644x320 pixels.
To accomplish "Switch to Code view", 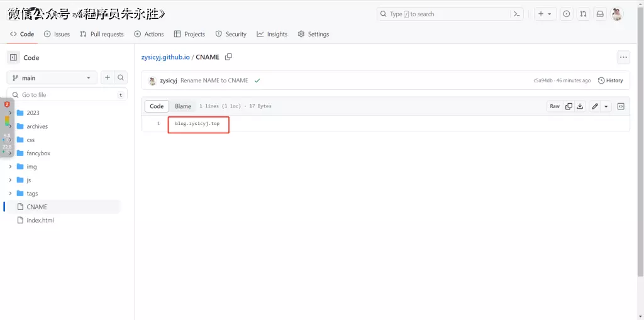I will [157, 106].
